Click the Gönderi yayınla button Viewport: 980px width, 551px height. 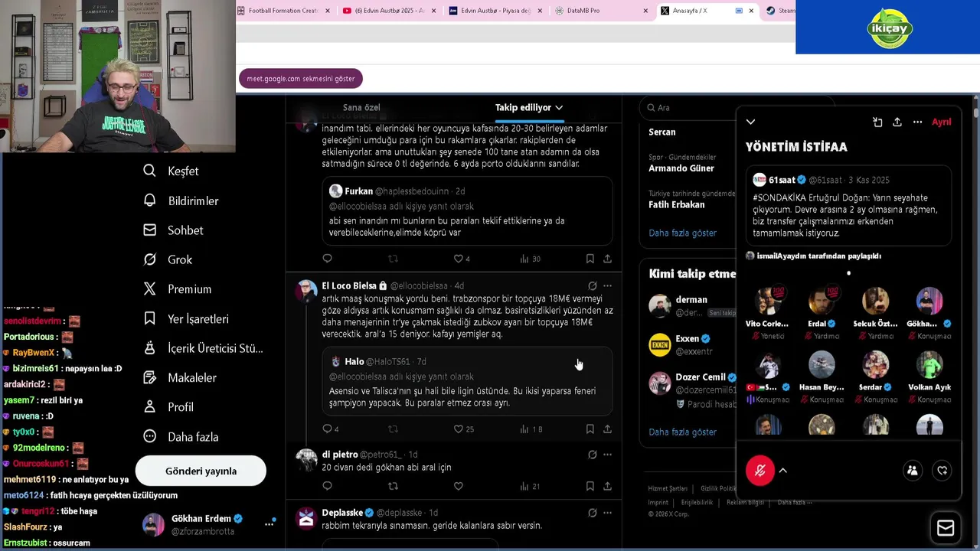[x=201, y=471]
